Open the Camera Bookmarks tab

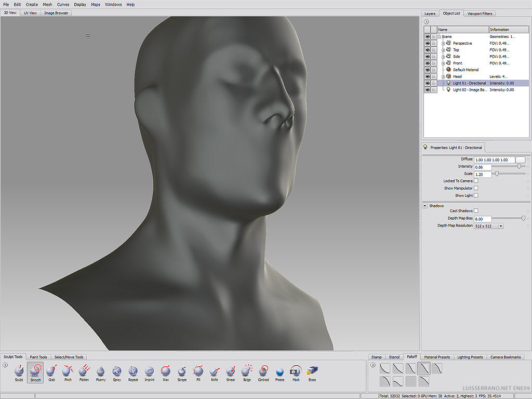coord(506,357)
